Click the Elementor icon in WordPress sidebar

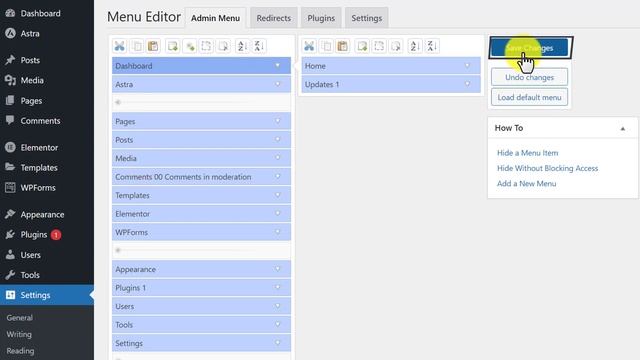[10, 147]
